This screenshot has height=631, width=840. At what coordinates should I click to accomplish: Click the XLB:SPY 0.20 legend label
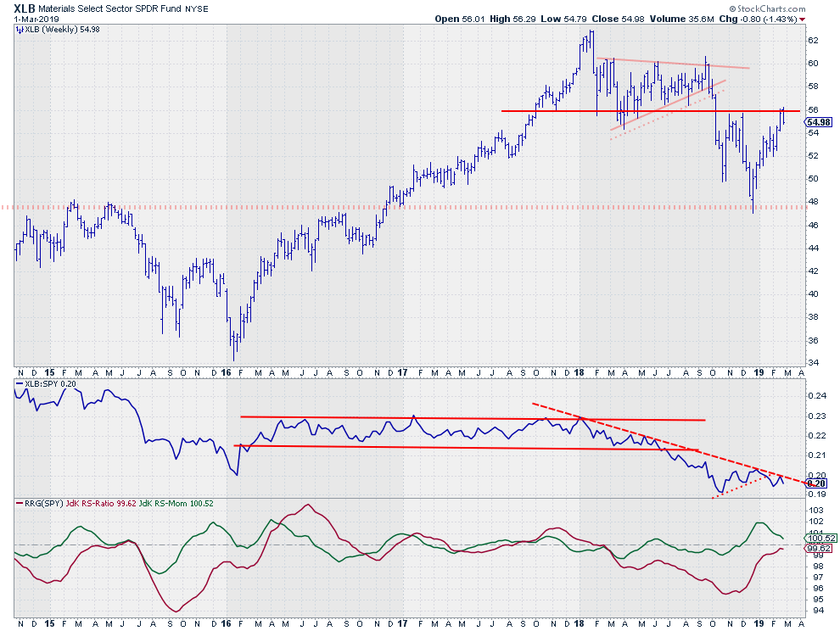[x=50, y=384]
